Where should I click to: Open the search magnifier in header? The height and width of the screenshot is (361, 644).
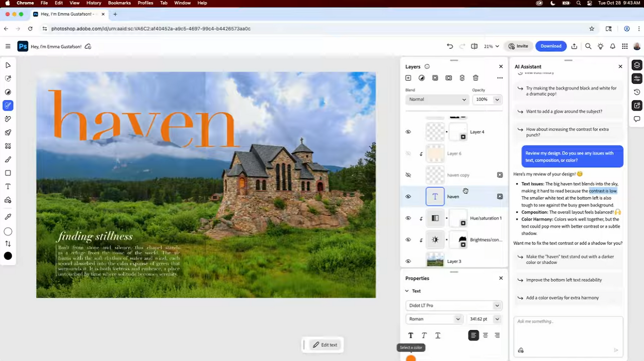[x=588, y=46]
